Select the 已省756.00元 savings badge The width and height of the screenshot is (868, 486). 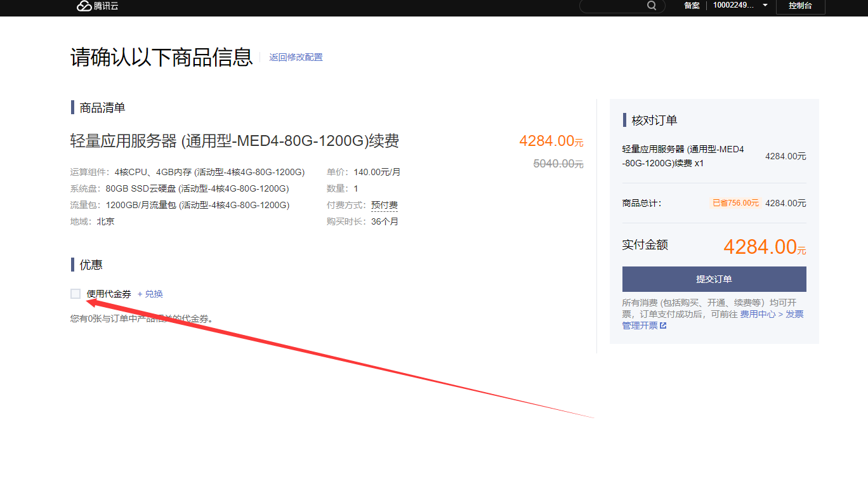pos(735,203)
